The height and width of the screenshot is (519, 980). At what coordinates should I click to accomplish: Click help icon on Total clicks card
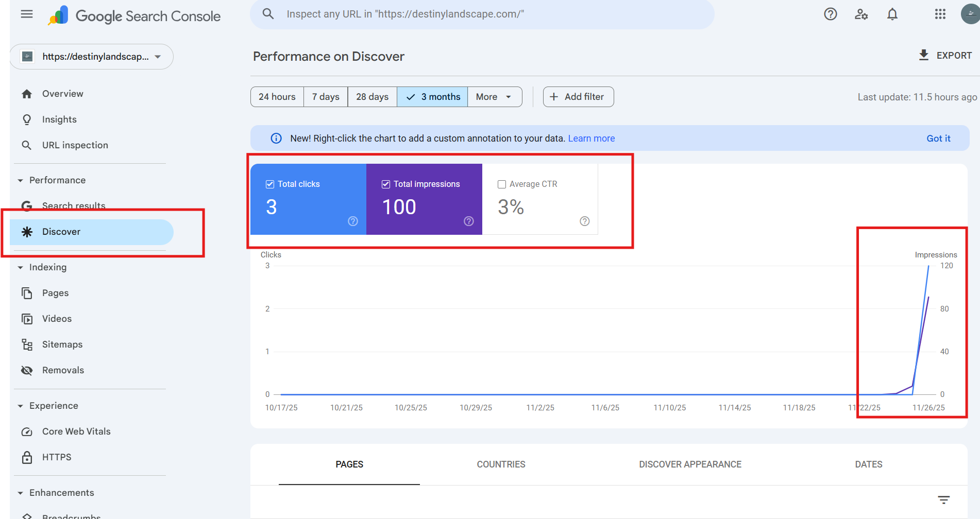point(353,221)
